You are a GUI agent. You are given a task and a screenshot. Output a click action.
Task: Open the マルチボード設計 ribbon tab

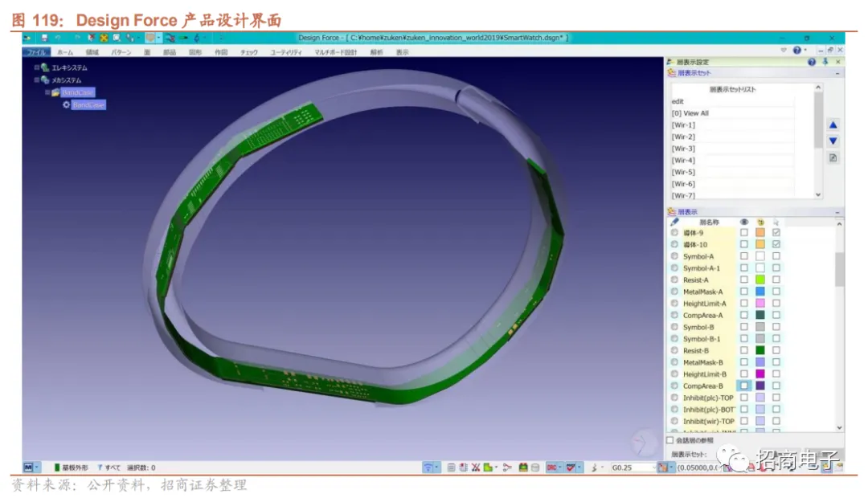point(335,52)
